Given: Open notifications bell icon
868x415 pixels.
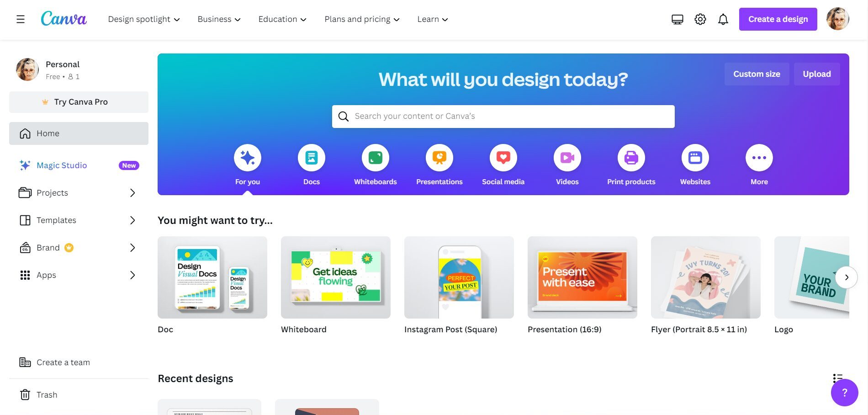Looking at the screenshot, I should coord(723,19).
